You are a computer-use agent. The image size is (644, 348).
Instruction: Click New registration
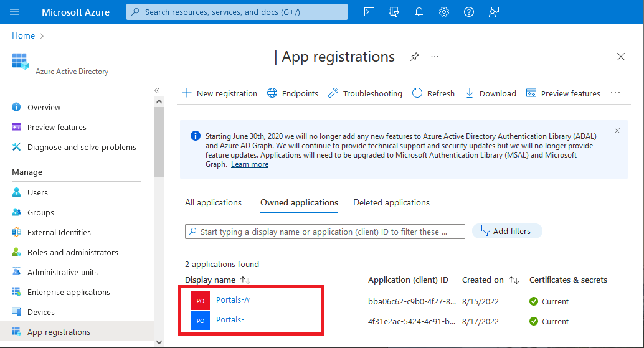coord(219,93)
